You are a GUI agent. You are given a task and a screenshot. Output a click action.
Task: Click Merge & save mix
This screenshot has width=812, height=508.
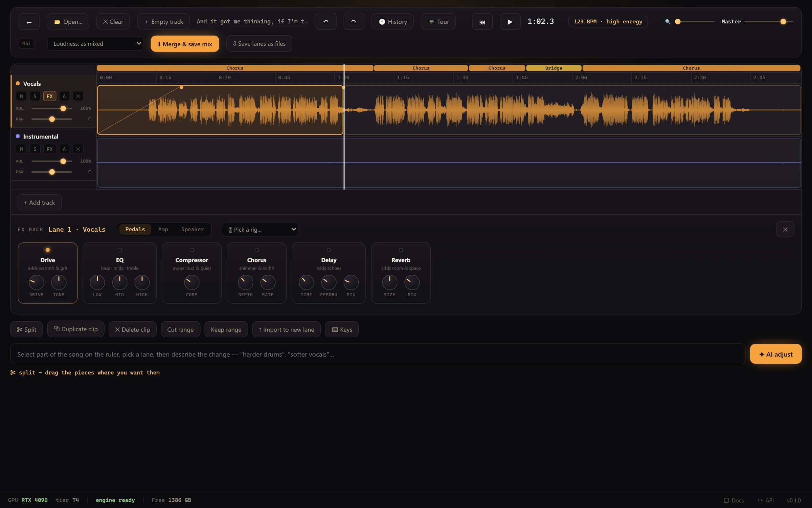coord(185,44)
